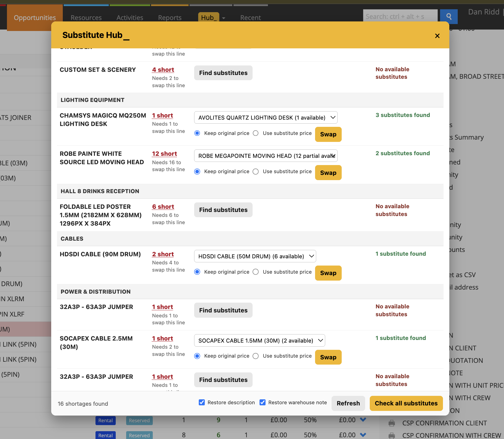Click the '6 short' link for FOLDABLE LED POSTER
Viewport: 504px width, 439px height.
(163, 207)
